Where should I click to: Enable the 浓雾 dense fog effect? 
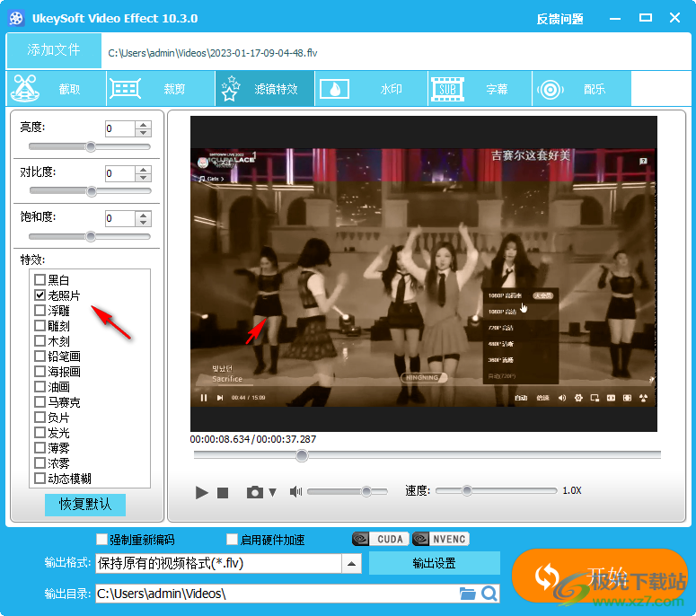tap(40, 462)
